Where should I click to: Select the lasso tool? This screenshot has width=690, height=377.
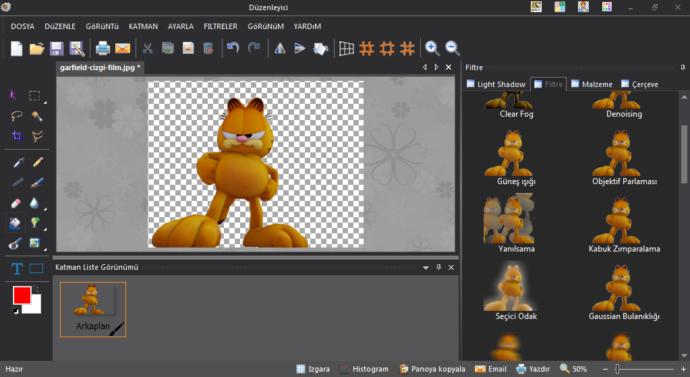coord(16,116)
